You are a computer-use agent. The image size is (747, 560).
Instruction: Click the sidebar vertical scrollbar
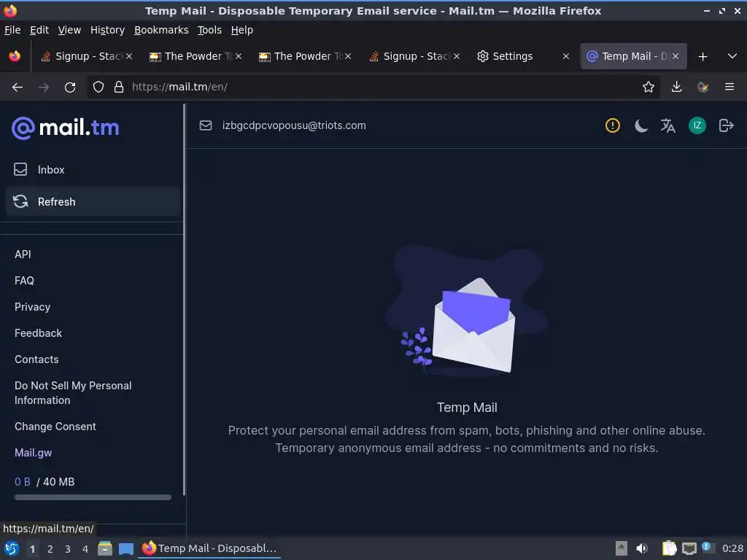coord(184,300)
